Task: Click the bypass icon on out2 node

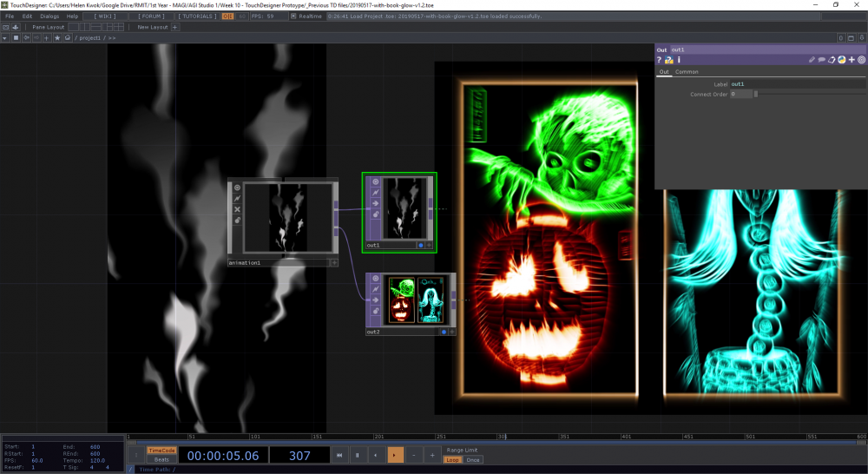Action: point(375,288)
